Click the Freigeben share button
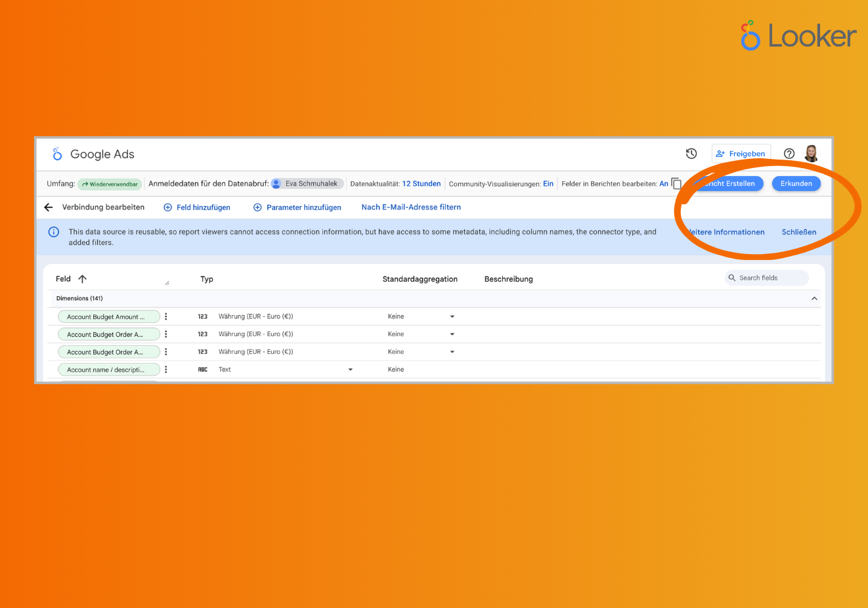Image resolution: width=868 pixels, height=608 pixels. (741, 154)
